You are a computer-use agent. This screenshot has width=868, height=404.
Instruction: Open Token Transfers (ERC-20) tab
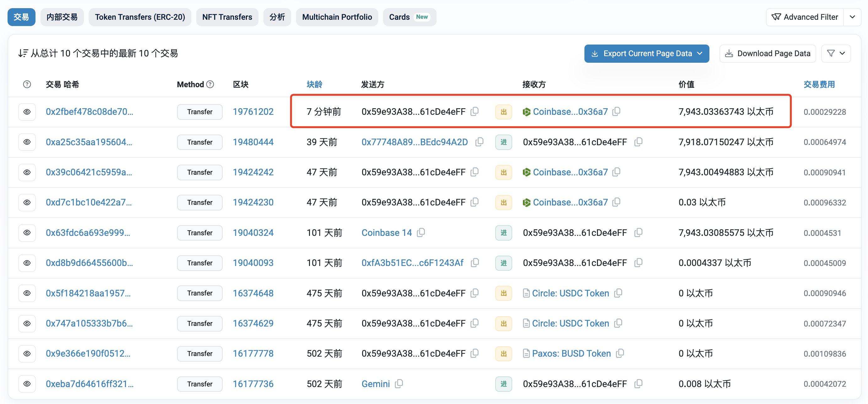pos(140,17)
